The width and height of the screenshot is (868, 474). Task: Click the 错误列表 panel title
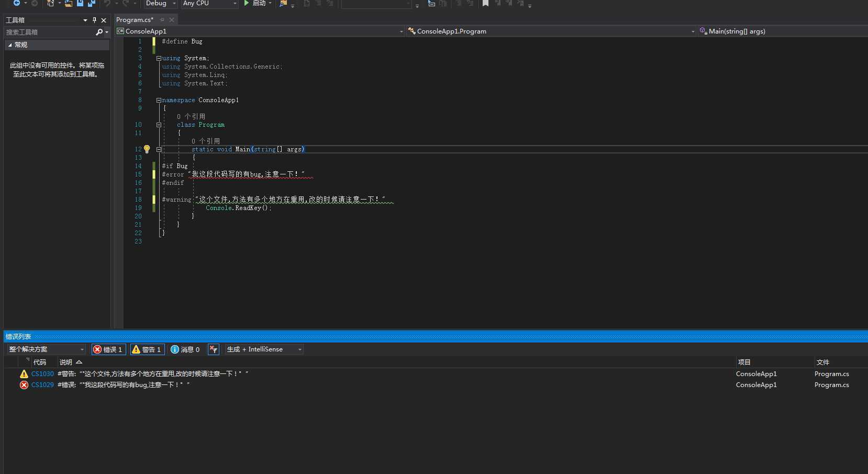pos(18,336)
